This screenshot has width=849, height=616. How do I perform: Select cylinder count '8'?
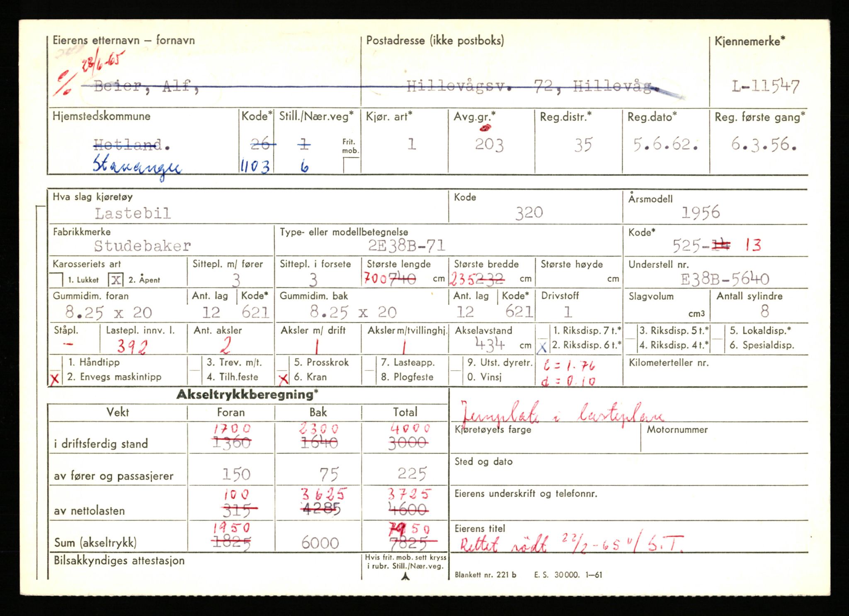click(765, 310)
